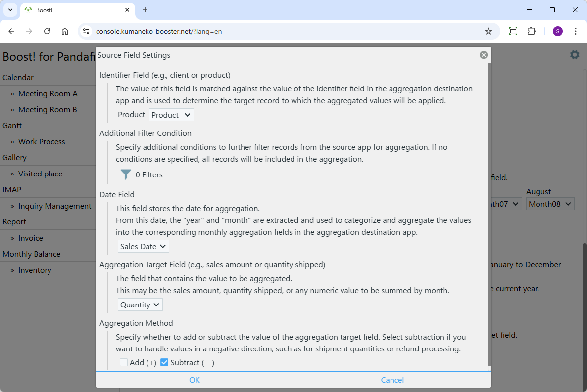The image size is (587, 392).
Task: Click the dialog's vertical scrollbar
Action: coord(489,215)
